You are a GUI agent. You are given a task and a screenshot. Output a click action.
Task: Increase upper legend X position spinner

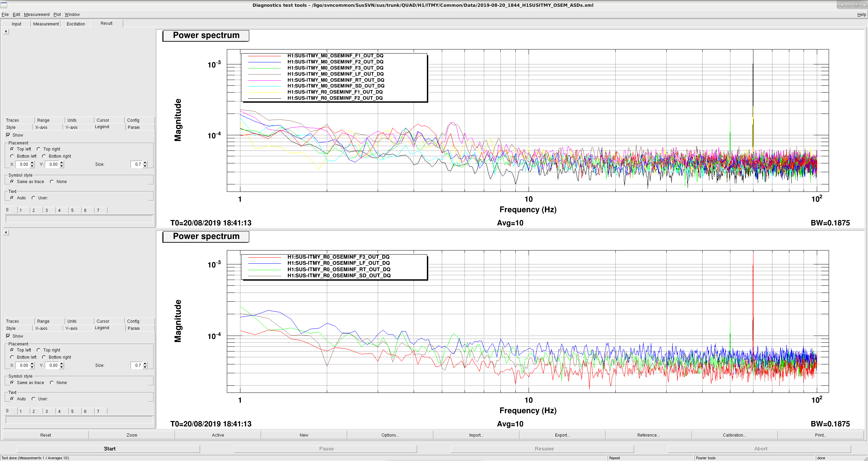(x=32, y=163)
